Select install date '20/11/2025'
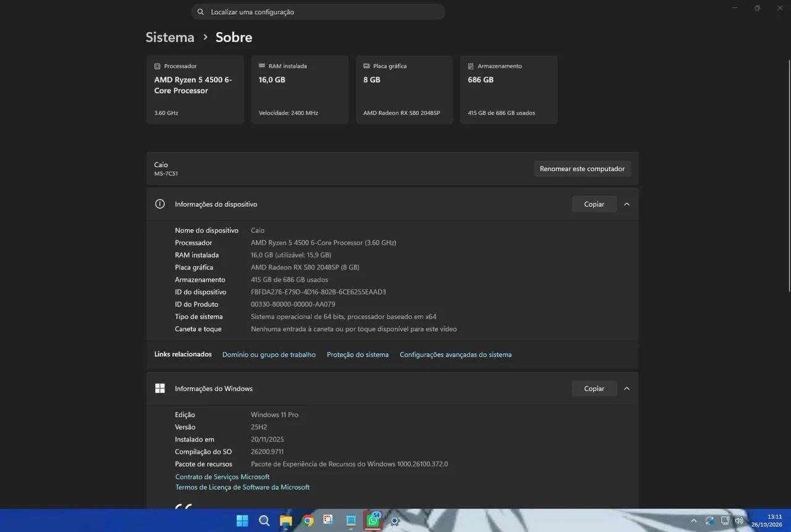The image size is (791, 532). coord(268,439)
